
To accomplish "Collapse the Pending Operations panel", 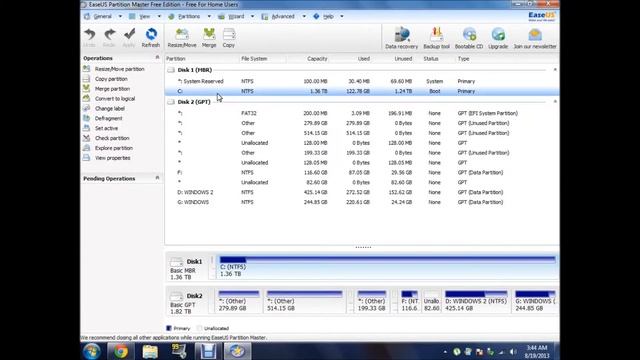I will click(x=157, y=178).
